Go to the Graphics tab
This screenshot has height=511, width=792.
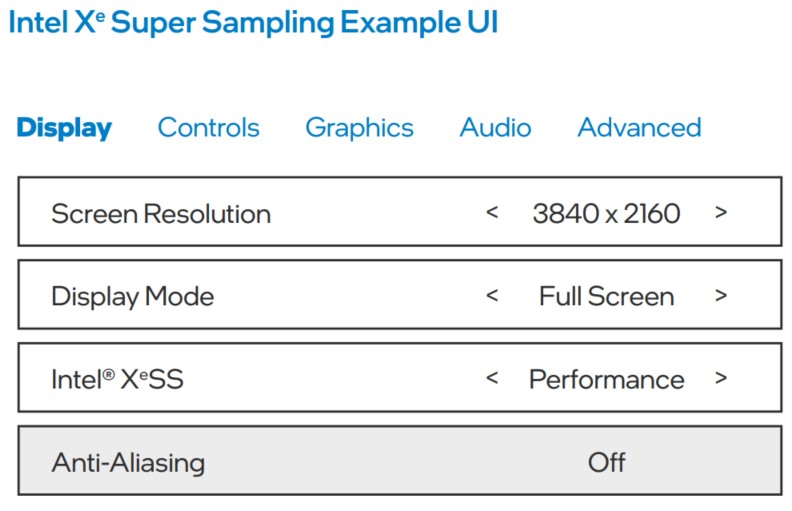pos(359,128)
